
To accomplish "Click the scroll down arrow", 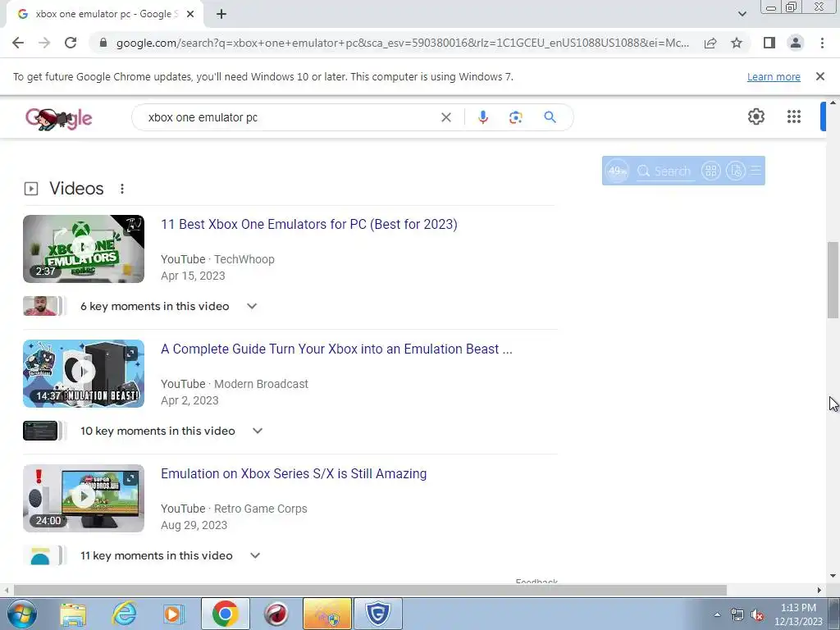I will coord(833,576).
